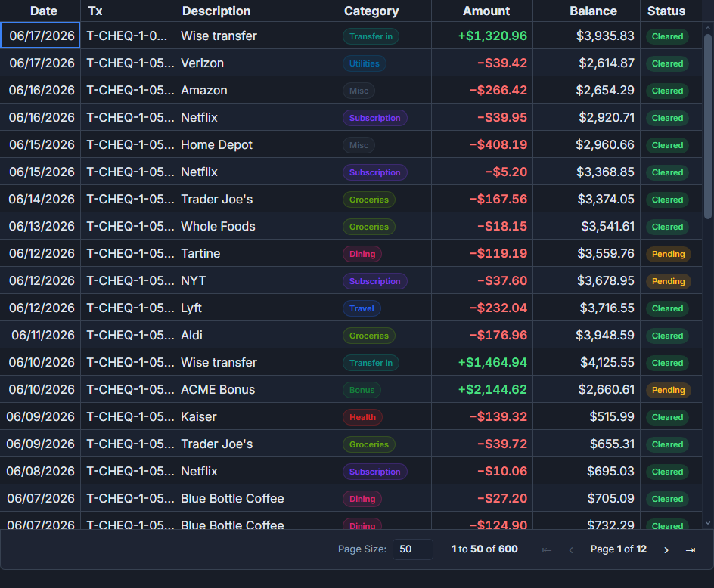714x588 pixels.
Task: Click the Travel category badge
Action: click(x=362, y=308)
